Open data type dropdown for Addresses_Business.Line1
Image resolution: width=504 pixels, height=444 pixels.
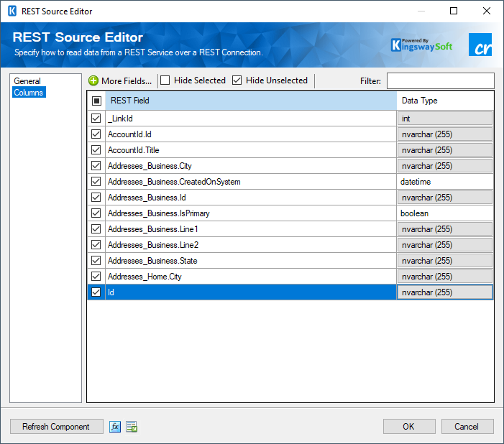[x=445, y=228]
